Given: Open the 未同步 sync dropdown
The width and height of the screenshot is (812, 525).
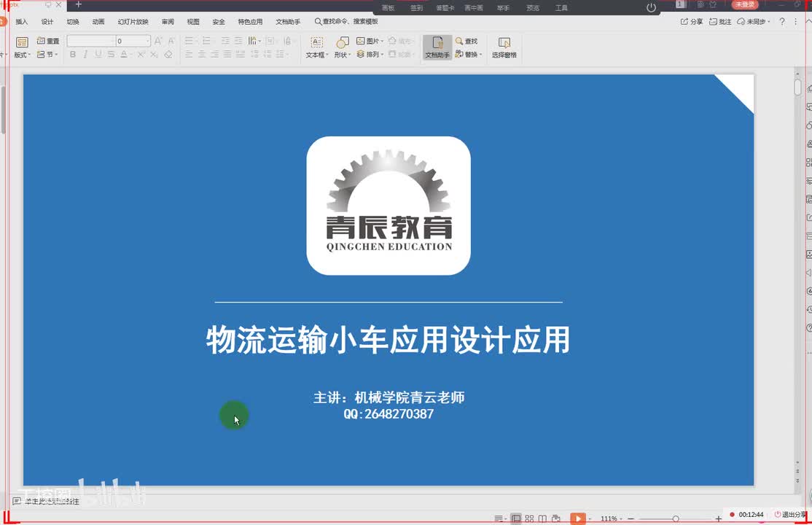Looking at the screenshot, I should tap(754, 22).
